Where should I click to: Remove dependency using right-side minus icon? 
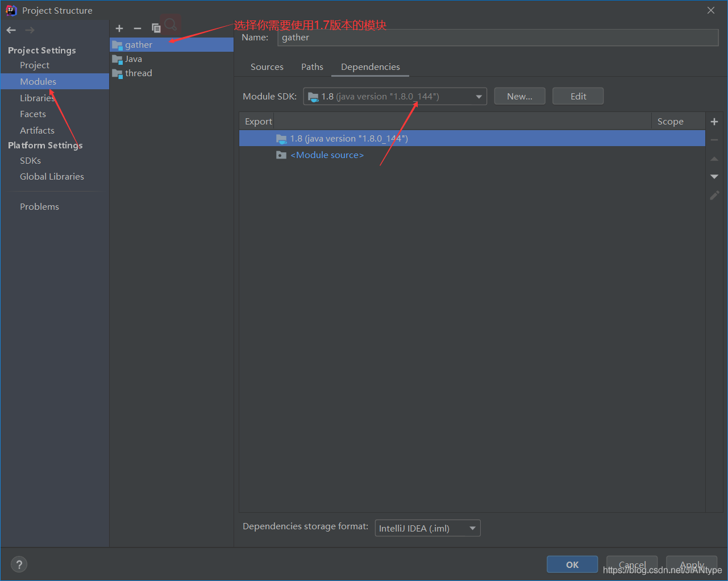pyautogui.click(x=714, y=140)
